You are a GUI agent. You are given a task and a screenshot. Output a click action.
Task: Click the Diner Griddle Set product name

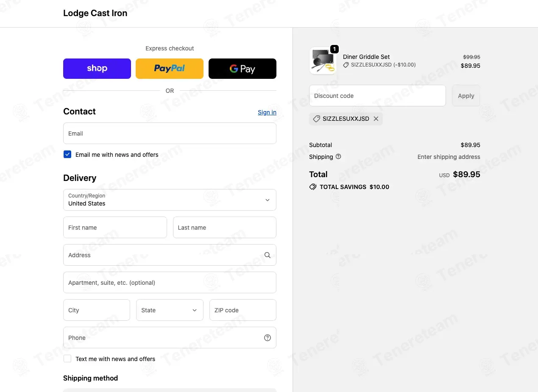(x=366, y=57)
